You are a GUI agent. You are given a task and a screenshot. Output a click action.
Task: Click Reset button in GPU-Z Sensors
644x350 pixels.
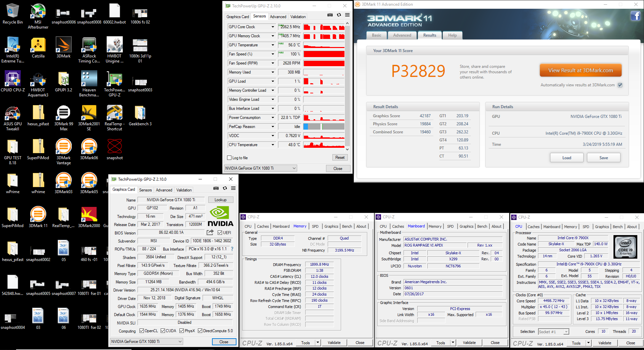(x=340, y=158)
